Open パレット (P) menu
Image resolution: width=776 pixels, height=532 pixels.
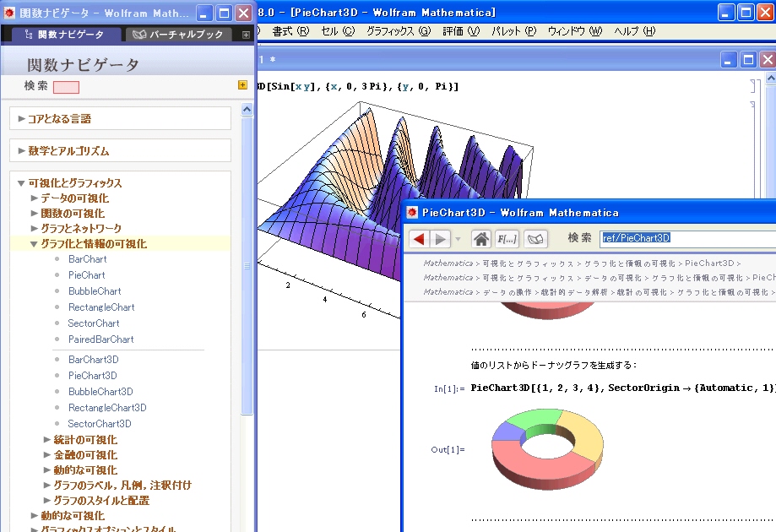[513, 31]
